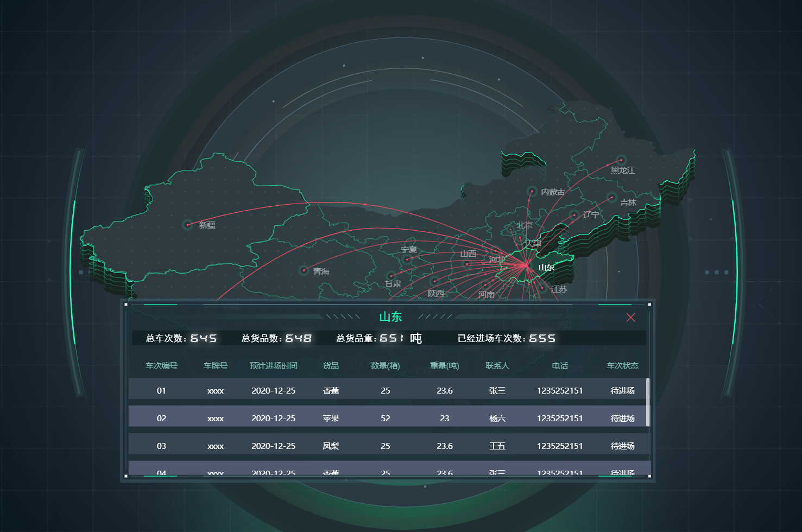
Task: Click the 重量(吨) column header
Action: point(445,365)
